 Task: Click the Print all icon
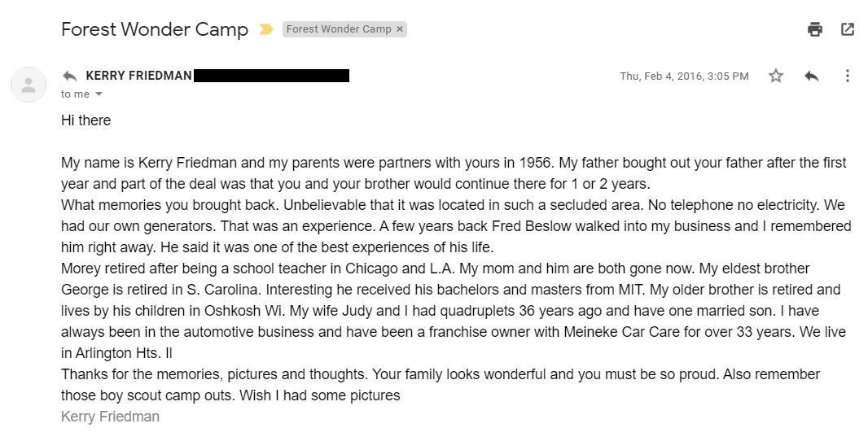tap(814, 29)
